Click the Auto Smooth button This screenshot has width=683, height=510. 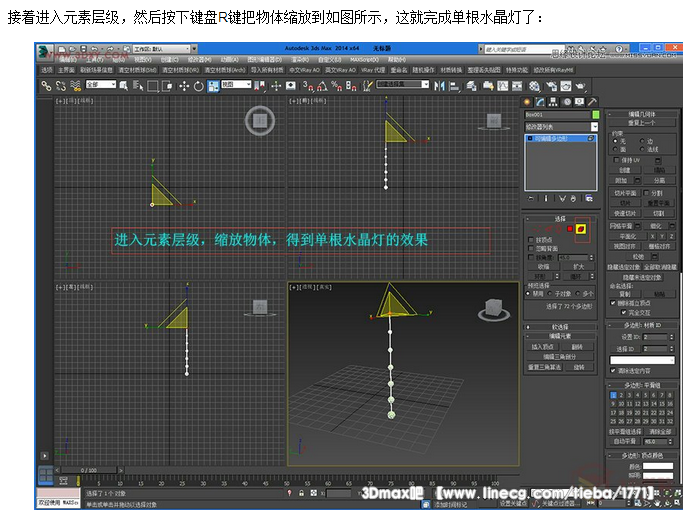pyautogui.click(x=625, y=441)
